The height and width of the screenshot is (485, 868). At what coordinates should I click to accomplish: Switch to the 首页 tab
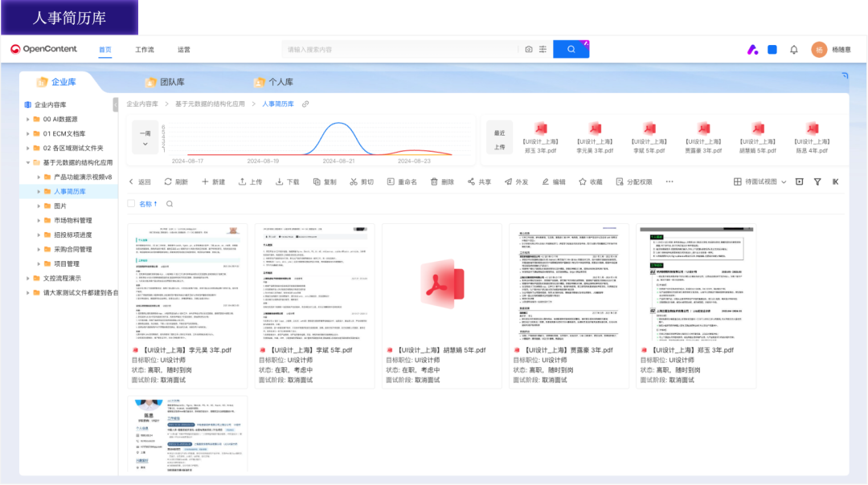[105, 49]
